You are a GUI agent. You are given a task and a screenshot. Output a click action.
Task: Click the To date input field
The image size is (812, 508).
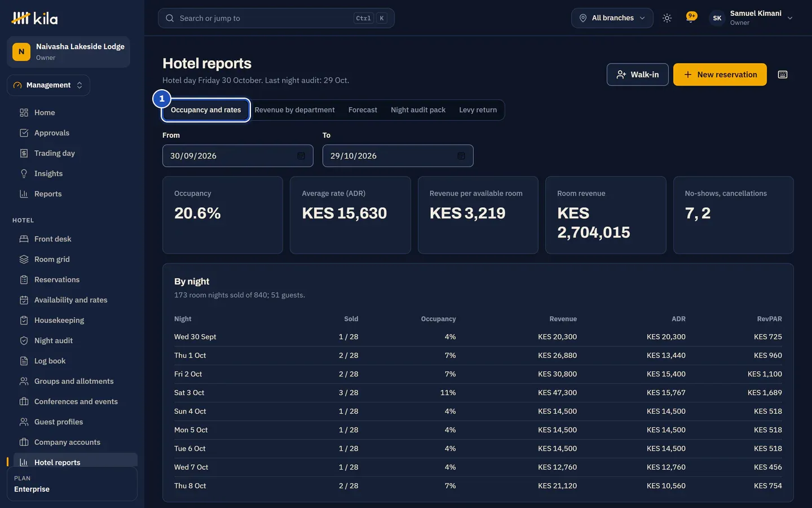pyautogui.click(x=398, y=156)
